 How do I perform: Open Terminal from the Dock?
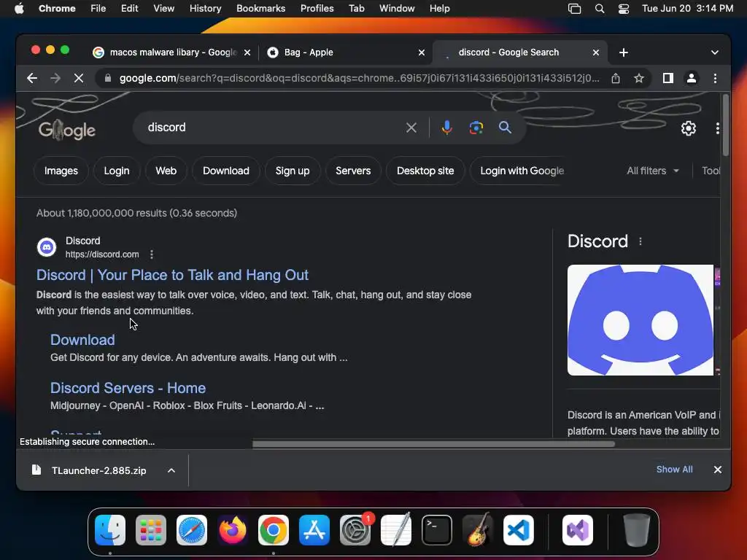point(437,530)
